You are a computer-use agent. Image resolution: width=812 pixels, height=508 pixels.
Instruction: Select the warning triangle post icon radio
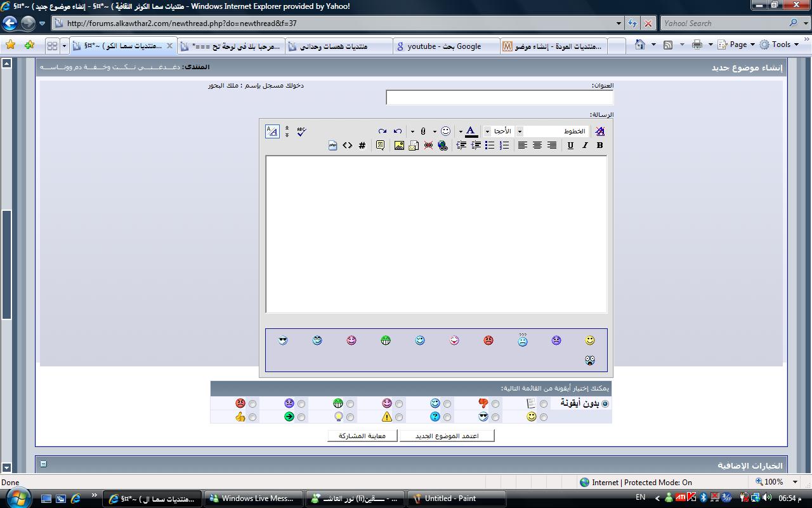pos(399,417)
